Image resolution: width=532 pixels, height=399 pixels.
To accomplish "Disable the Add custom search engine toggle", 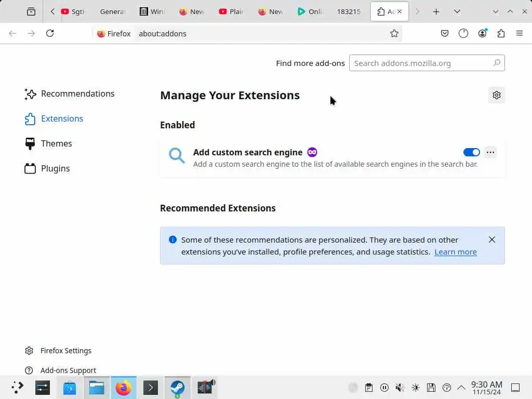I will tap(472, 152).
